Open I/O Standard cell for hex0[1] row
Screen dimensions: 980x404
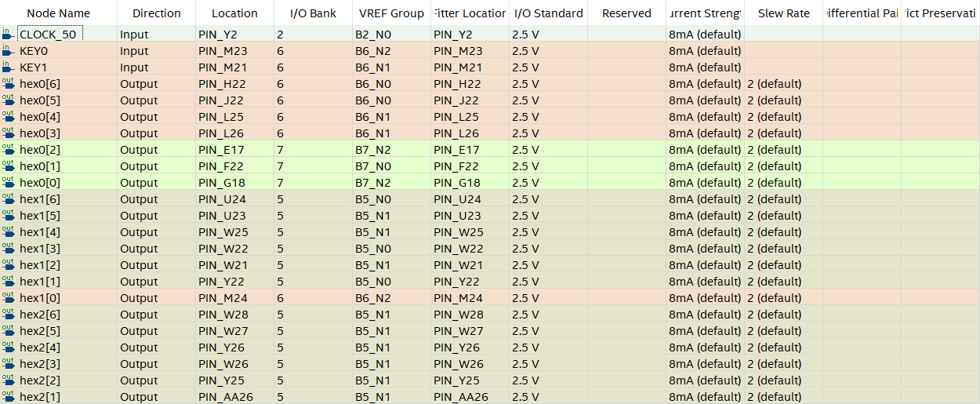click(549, 166)
